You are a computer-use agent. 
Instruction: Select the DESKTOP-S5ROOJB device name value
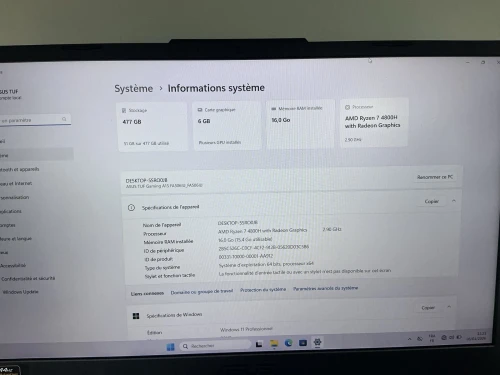[238, 223]
